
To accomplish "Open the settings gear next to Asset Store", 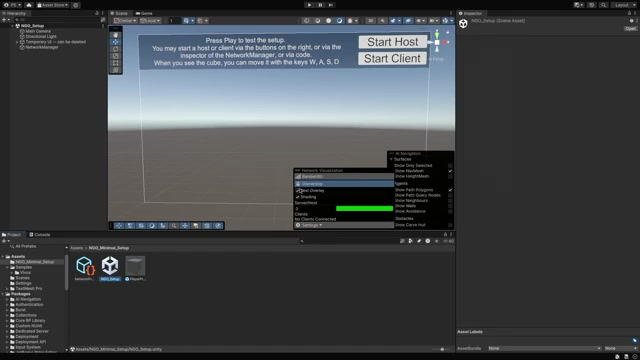I will [x=76, y=5].
